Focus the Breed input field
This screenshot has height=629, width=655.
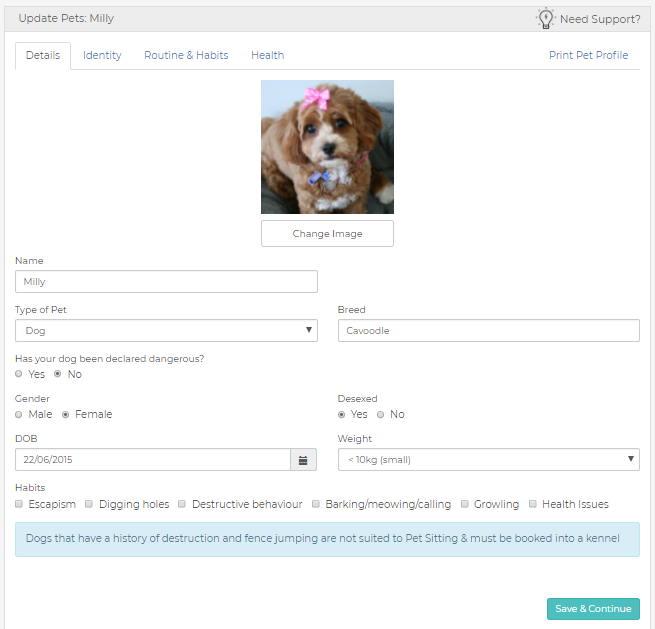(489, 331)
